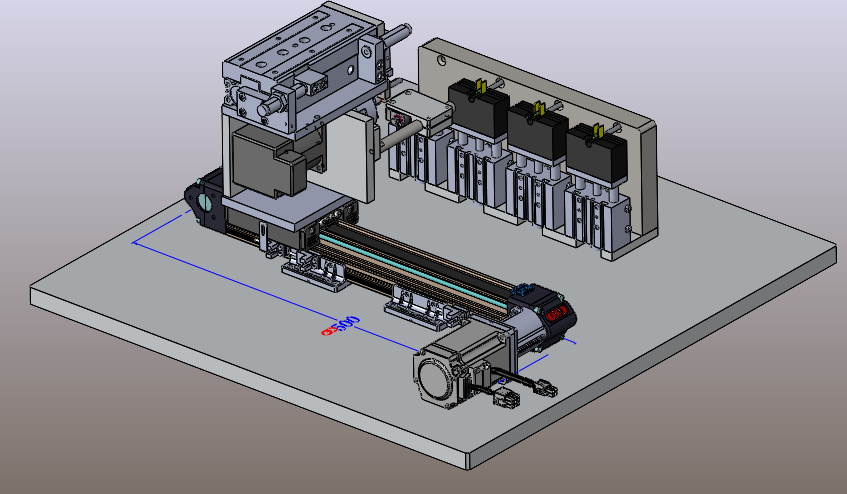Select the middle black gripper block

tap(537, 131)
